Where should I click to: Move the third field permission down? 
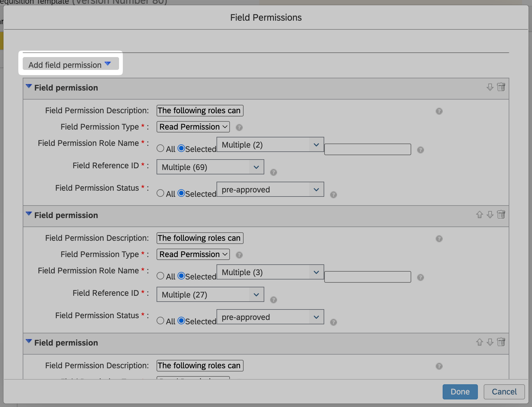click(x=490, y=342)
